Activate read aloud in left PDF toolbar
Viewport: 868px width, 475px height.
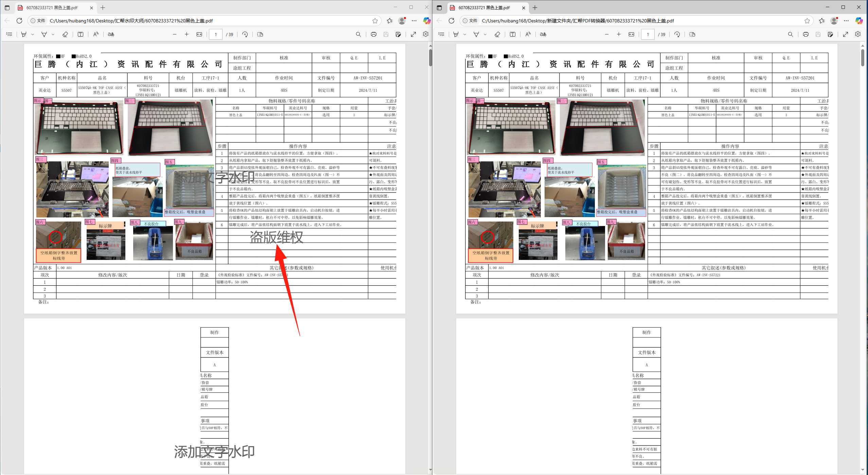coord(96,34)
